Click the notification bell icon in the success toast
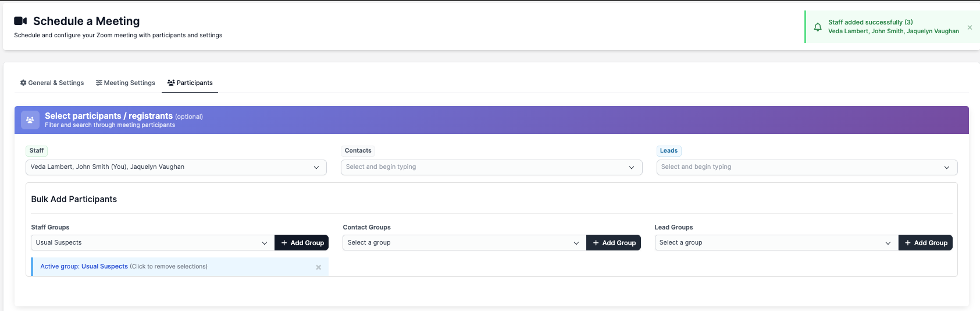The width and height of the screenshot is (980, 311). coord(817,27)
